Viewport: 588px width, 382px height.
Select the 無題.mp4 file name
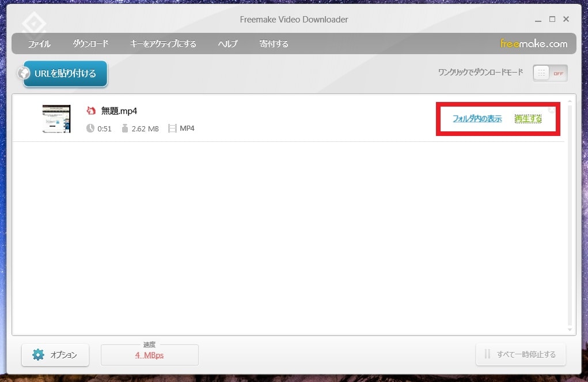coord(119,111)
